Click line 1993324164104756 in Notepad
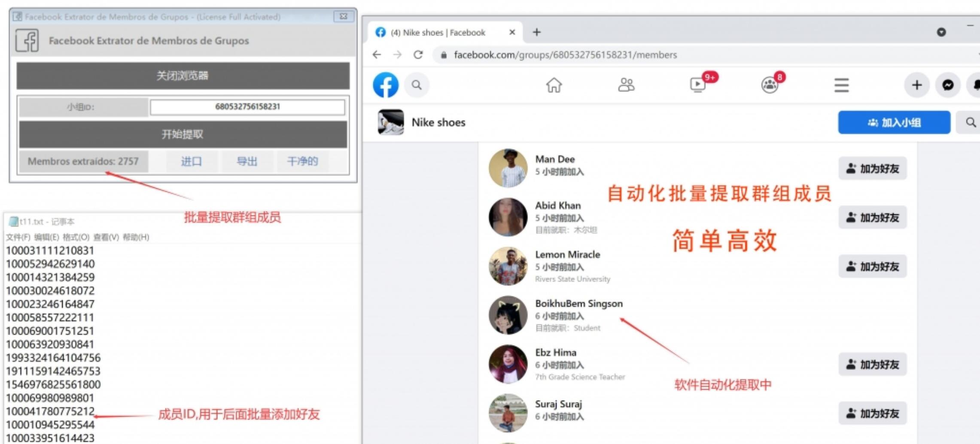980x444 pixels. tap(53, 358)
